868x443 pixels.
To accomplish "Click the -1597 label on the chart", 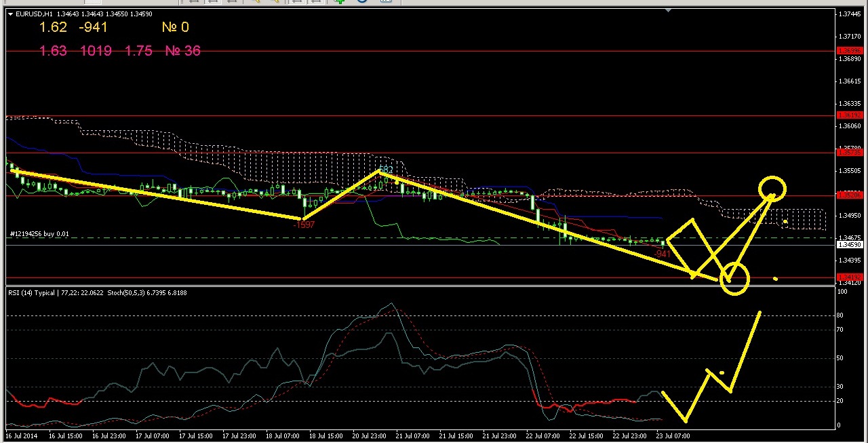I will coord(303,225).
